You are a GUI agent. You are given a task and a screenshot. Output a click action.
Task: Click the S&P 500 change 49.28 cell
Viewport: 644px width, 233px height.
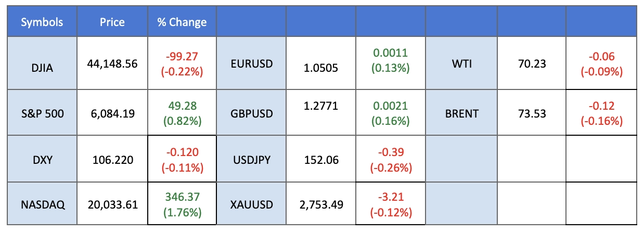pos(182,113)
